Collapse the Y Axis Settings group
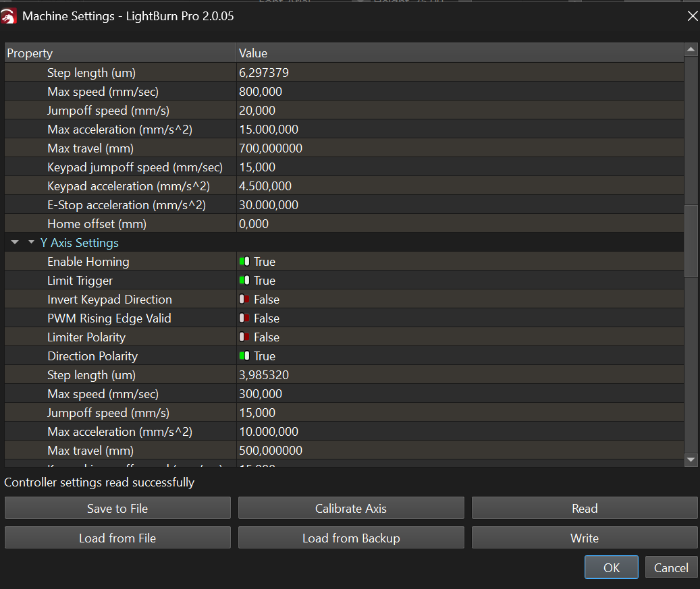 pos(31,242)
